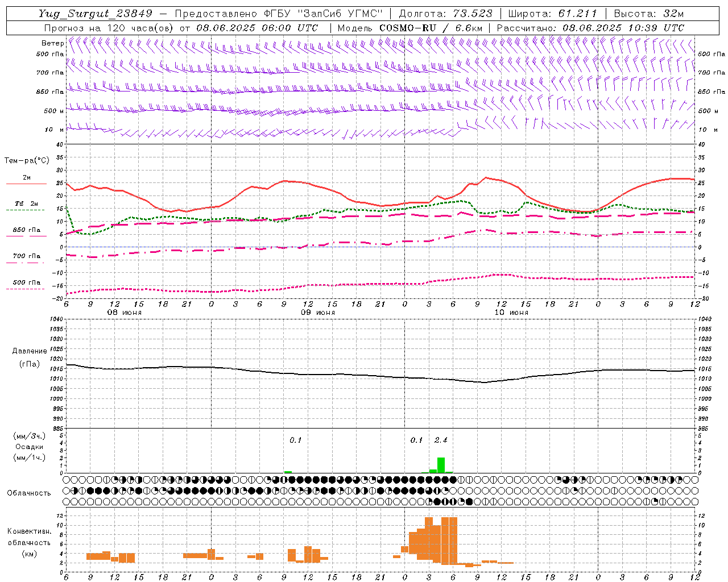The height and width of the screenshot is (582, 728).
Task: Click the 09 июня date label
Action: [318, 313]
